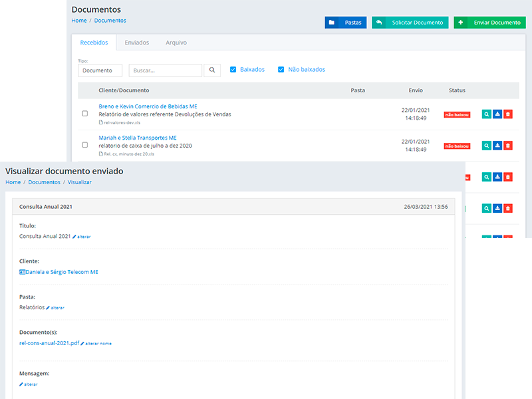This screenshot has width=532, height=399.
Task: Switch to the Enviados tab
Action: click(x=137, y=43)
